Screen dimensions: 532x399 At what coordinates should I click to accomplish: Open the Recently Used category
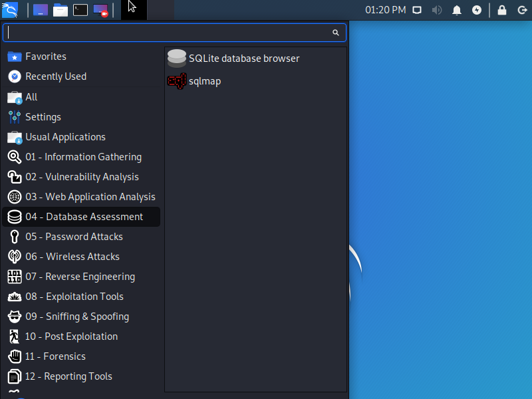55,76
